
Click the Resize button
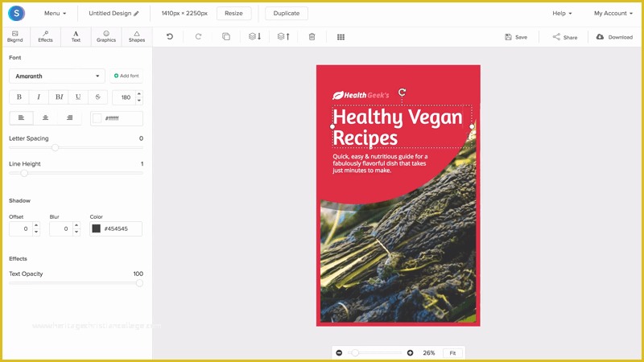click(233, 13)
